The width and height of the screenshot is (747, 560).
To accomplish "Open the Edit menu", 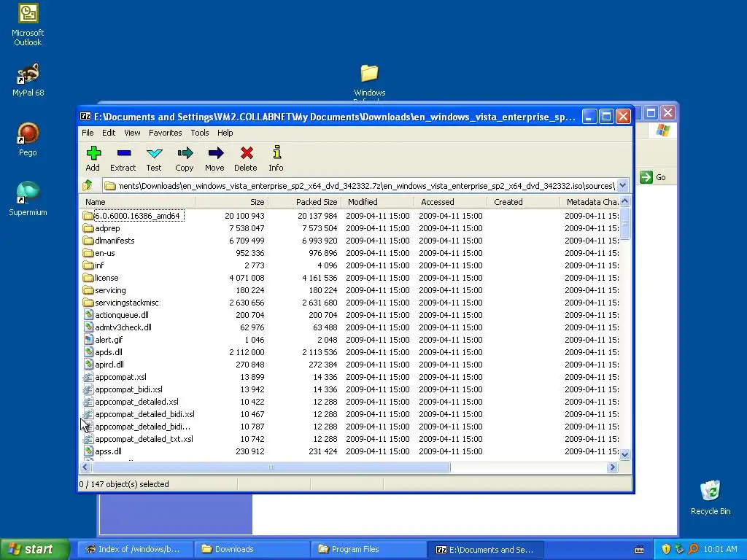I will pos(109,133).
